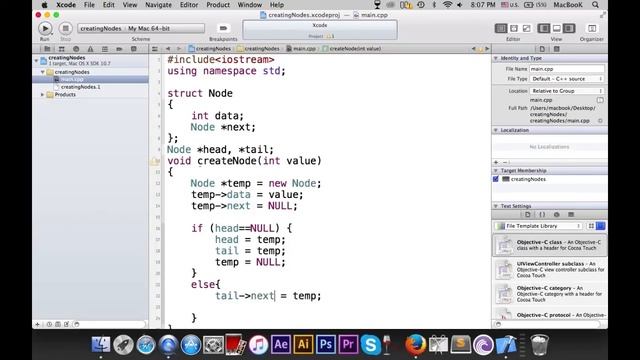Open the Navigate menu

[158, 5]
